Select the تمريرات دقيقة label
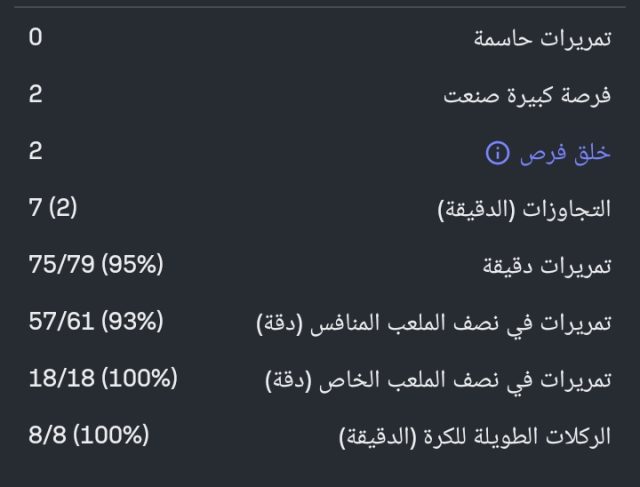 pyautogui.click(x=547, y=267)
